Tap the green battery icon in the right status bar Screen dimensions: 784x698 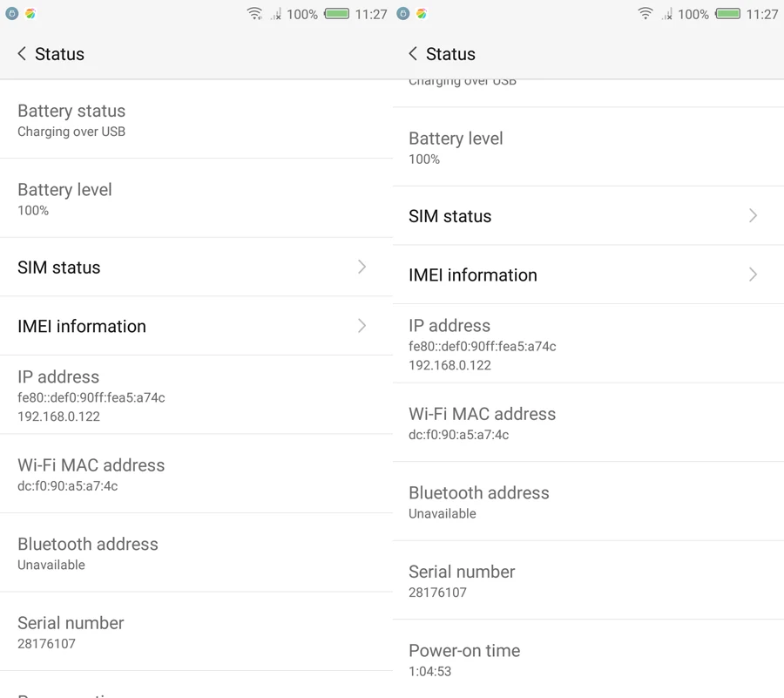point(727,14)
